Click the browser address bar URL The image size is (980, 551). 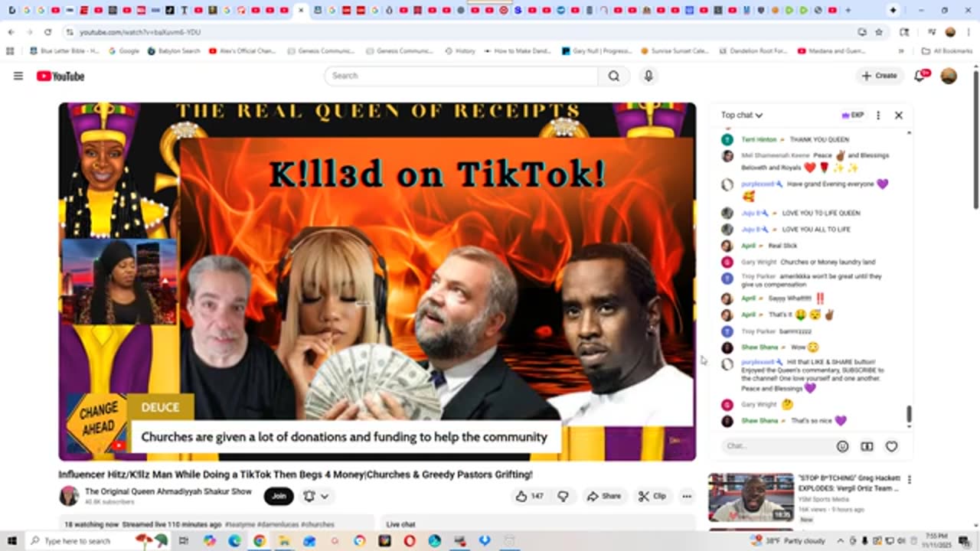140,32
